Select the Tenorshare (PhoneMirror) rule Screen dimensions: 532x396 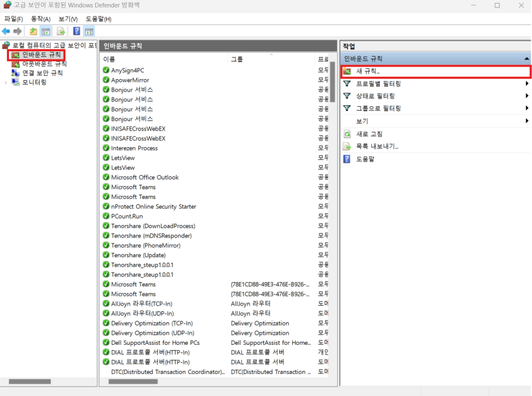click(146, 245)
